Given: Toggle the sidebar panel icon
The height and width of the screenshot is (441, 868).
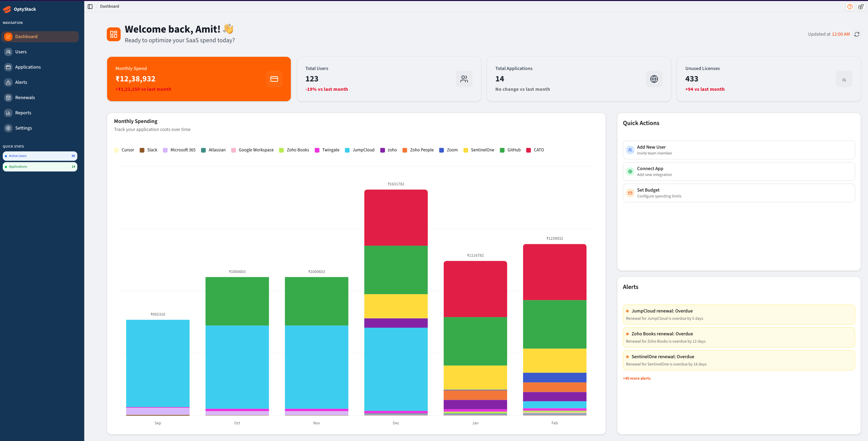Looking at the screenshot, I should coord(90,7).
